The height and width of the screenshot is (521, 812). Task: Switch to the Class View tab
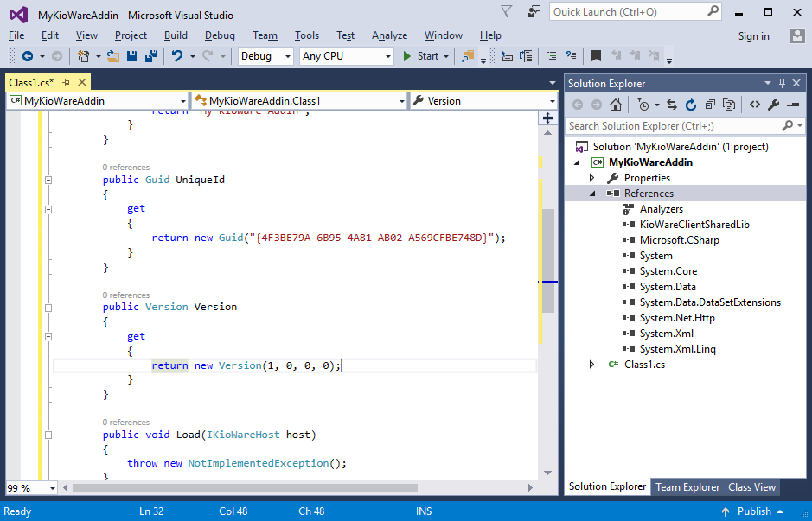point(751,487)
